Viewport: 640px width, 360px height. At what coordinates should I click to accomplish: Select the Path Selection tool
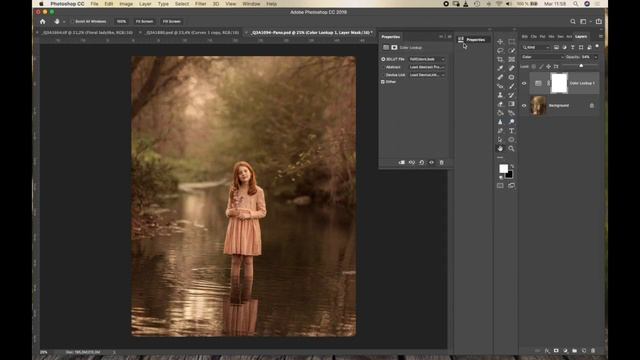pyautogui.click(x=500, y=140)
